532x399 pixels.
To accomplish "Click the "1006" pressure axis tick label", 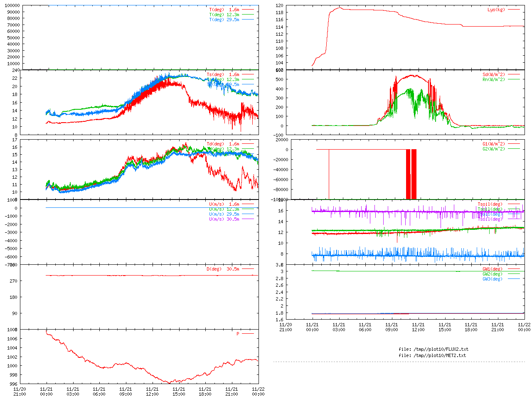I will (12, 339).
